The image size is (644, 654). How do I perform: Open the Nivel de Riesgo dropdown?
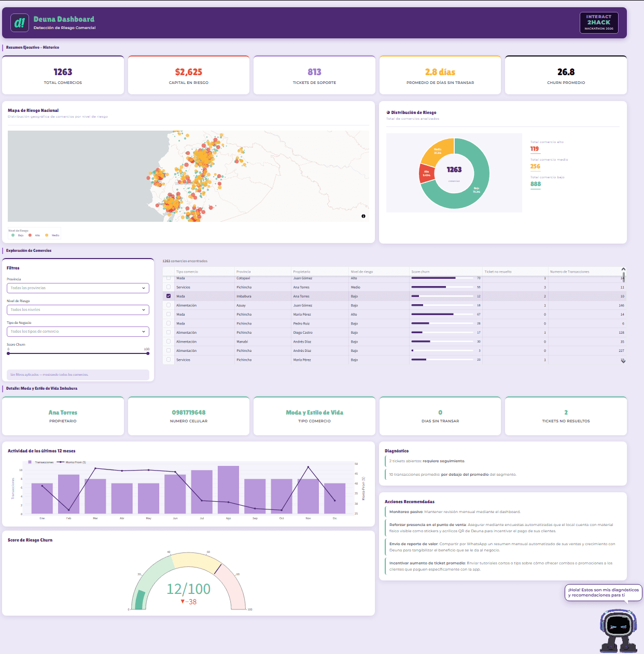click(x=78, y=310)
